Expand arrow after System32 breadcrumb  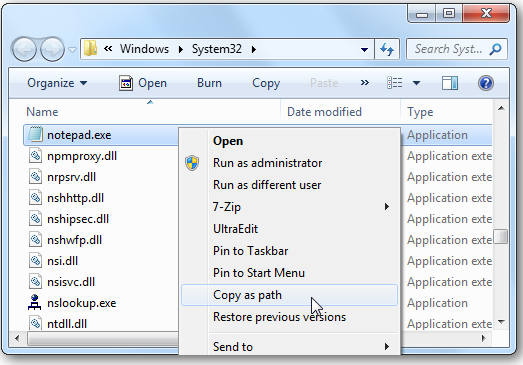[x=254, y=50]
